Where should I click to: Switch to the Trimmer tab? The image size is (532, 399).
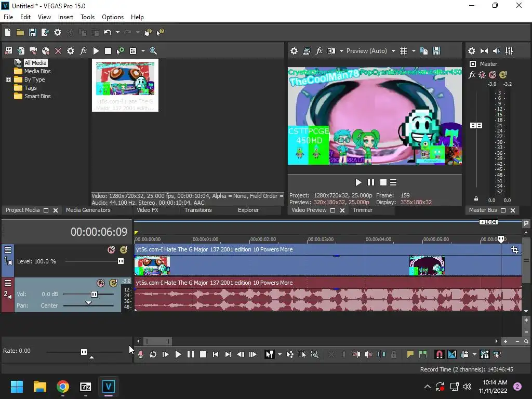(x=362, y=210)
